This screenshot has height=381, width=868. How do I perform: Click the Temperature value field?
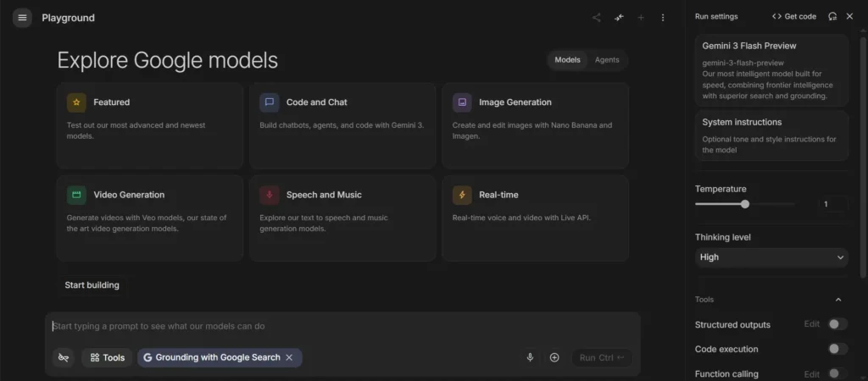[833, 204]
